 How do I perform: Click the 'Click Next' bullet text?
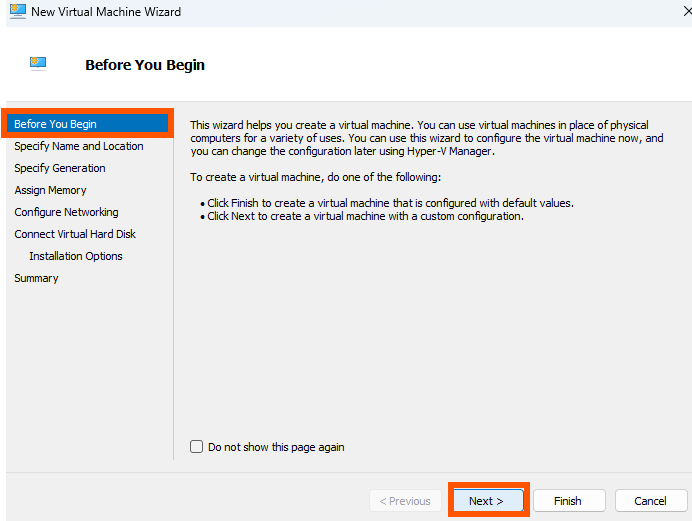coord(365,216)
